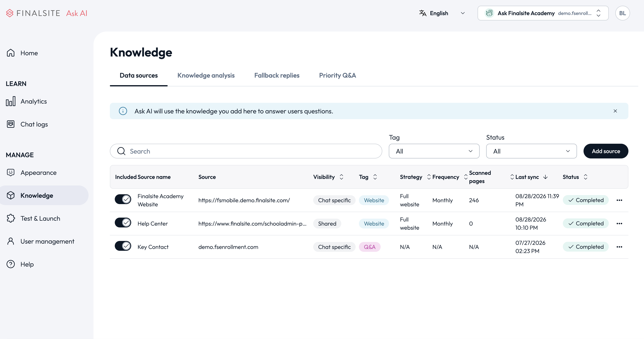Open more options for Finalsite Academy Website
644x339 pixels.
pyautogui.click(x=619, y=200)
